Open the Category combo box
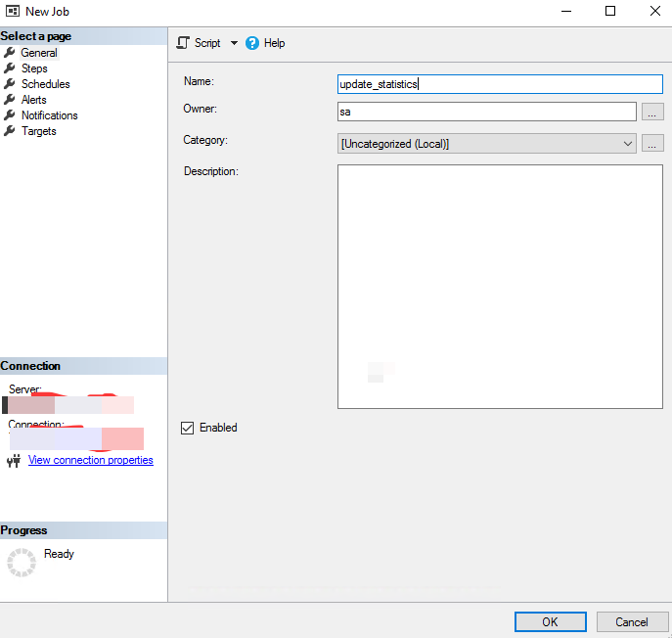 coord(486,144)
